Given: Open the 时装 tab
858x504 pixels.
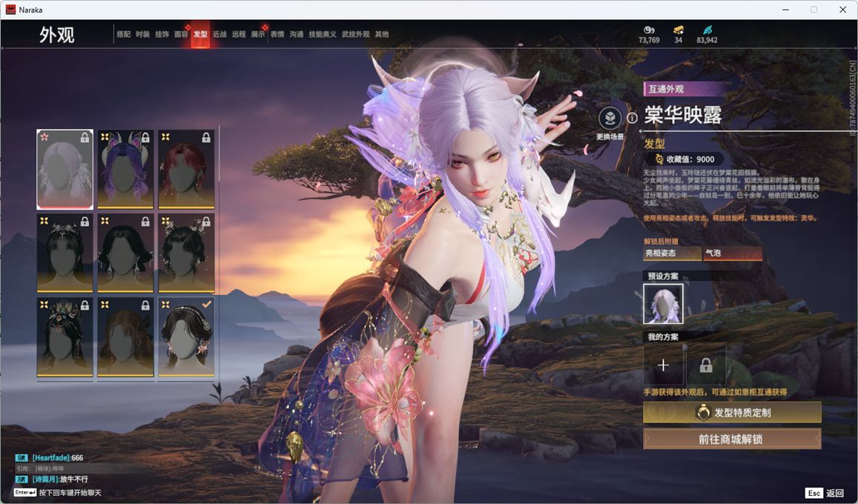Looking at the screenshot, I should tap(142, 34).
